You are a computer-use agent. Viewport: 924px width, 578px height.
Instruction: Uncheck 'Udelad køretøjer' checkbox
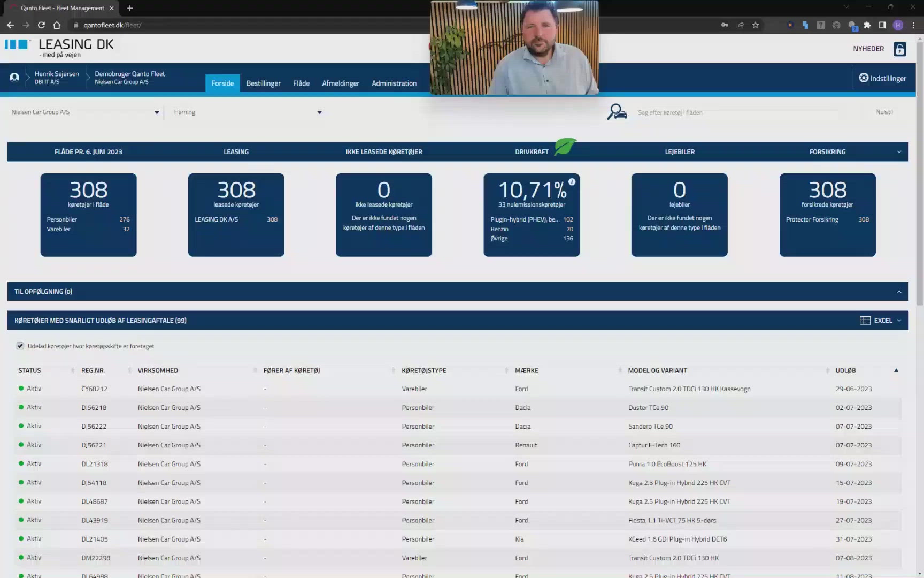(x=20, y=346)
